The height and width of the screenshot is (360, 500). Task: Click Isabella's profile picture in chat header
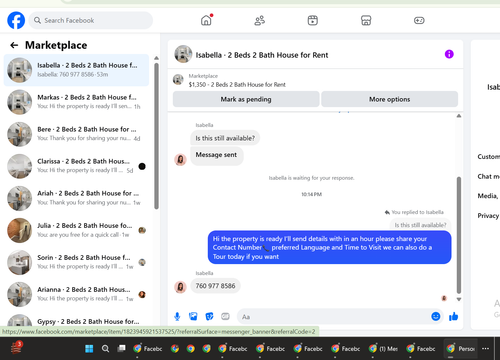[183, 54]
